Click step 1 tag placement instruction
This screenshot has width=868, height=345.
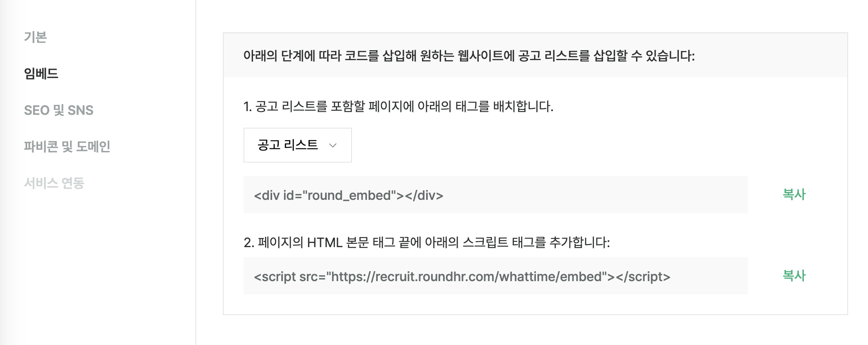(x=398, y=107)
